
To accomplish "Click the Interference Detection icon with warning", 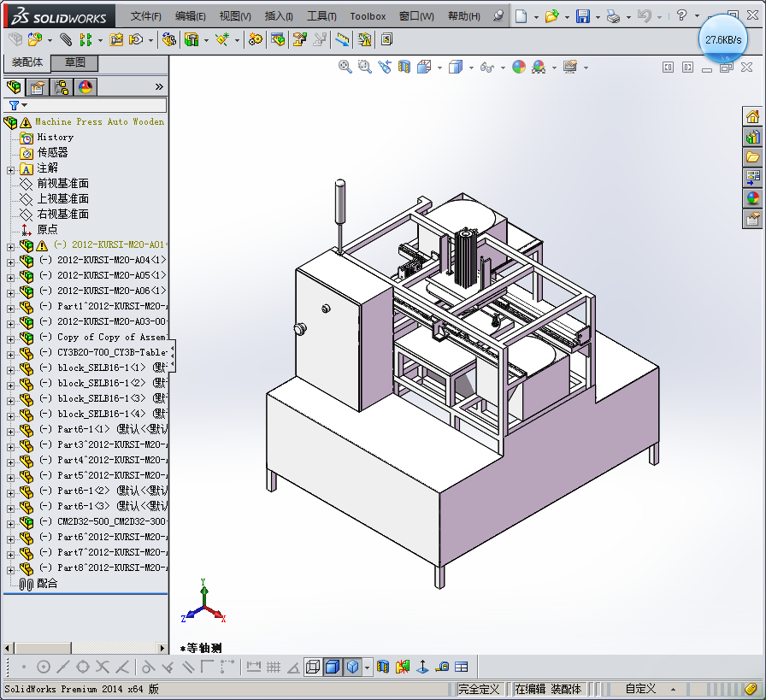I will (x=364, y=39).
